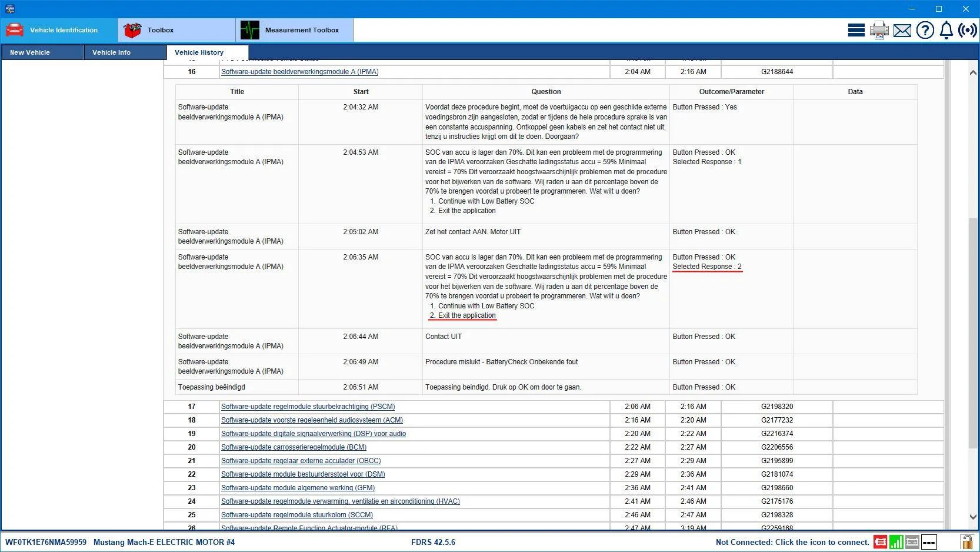This screenshot has width=980, height=552.
Task: Click the 2:06:44 AM start time
Action: pos(361,337)
